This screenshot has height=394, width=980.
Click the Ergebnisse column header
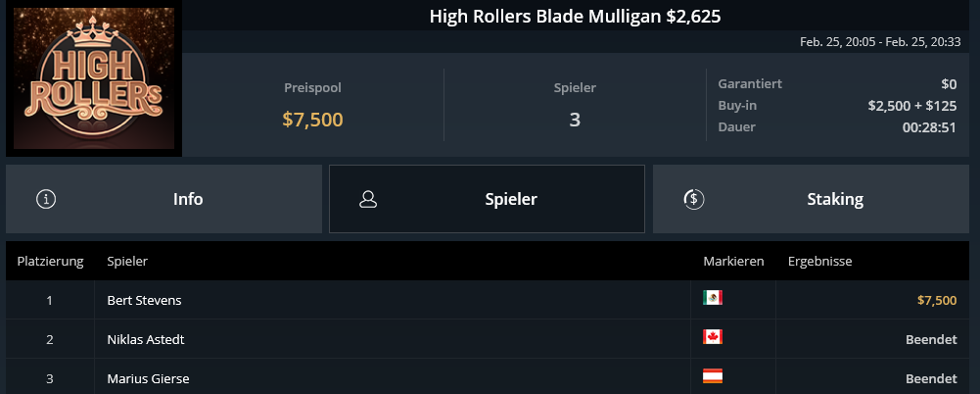point(820,261)
